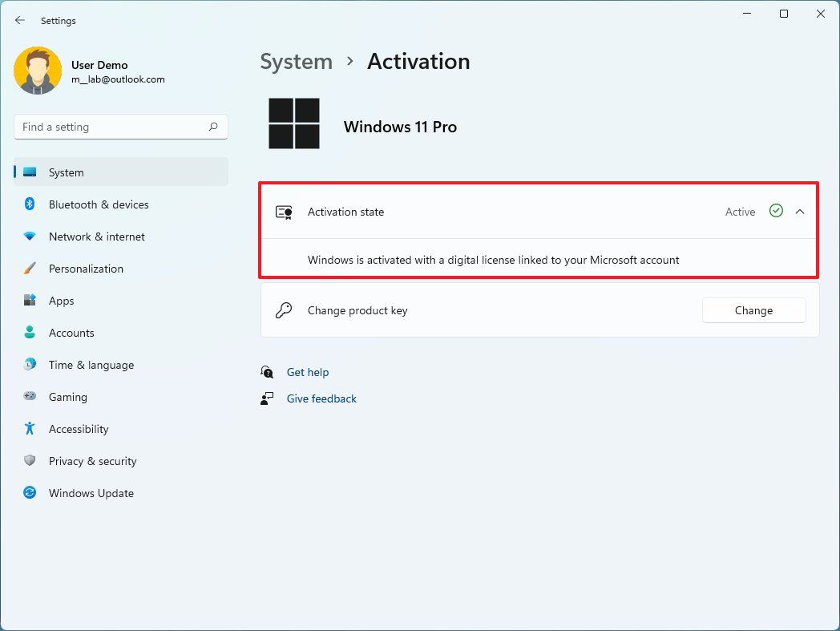The image size is (840, 631).
Task: Click the System breadcrumb link
Action: tap(296, 61)
